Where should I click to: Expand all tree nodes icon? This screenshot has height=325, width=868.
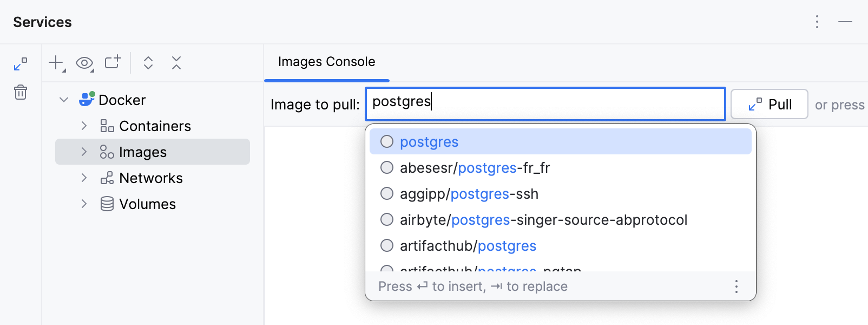[x=148, y=63]
